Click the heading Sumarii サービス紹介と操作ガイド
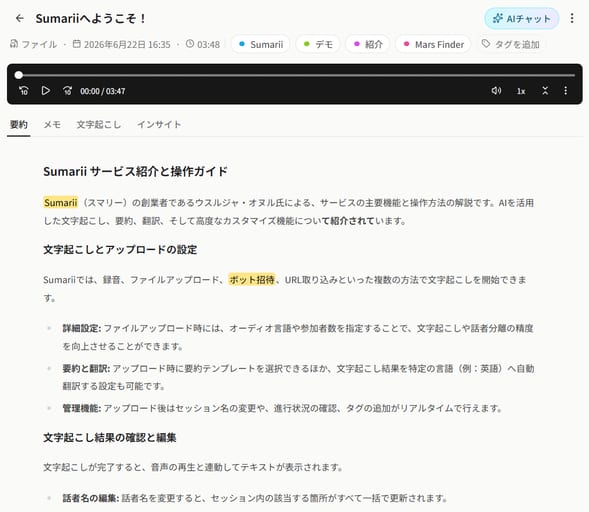Image resolution: width=589 pixels, height=512 pixels. [x=135, y=172]
